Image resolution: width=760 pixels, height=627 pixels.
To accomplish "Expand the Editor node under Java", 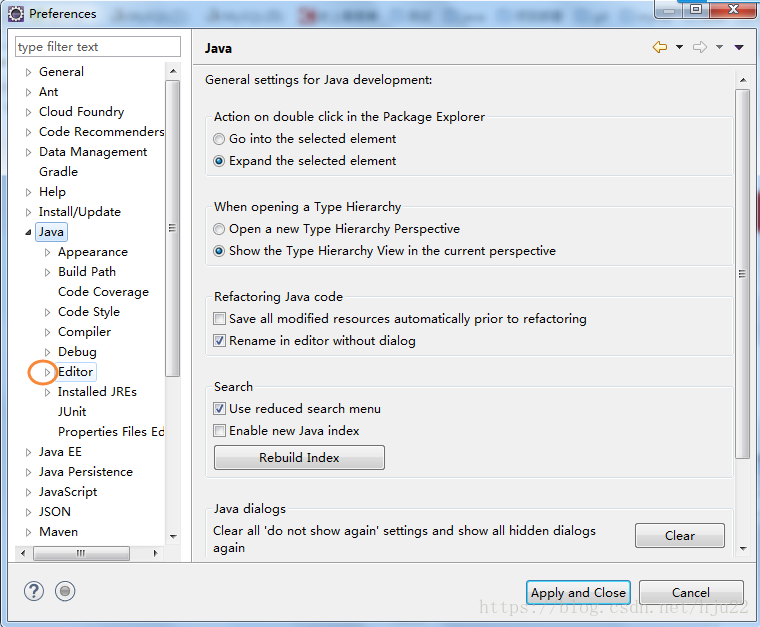I will pyautogui.click(x=47, y=372).
